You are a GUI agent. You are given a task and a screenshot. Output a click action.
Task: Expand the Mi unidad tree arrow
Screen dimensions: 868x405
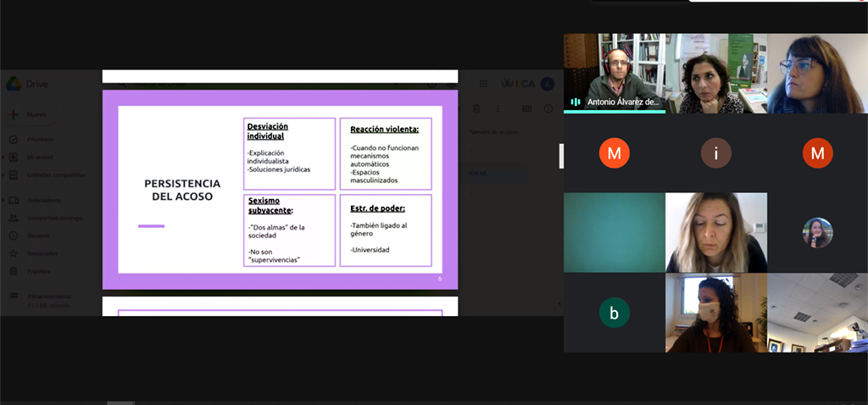click(3, 157)
